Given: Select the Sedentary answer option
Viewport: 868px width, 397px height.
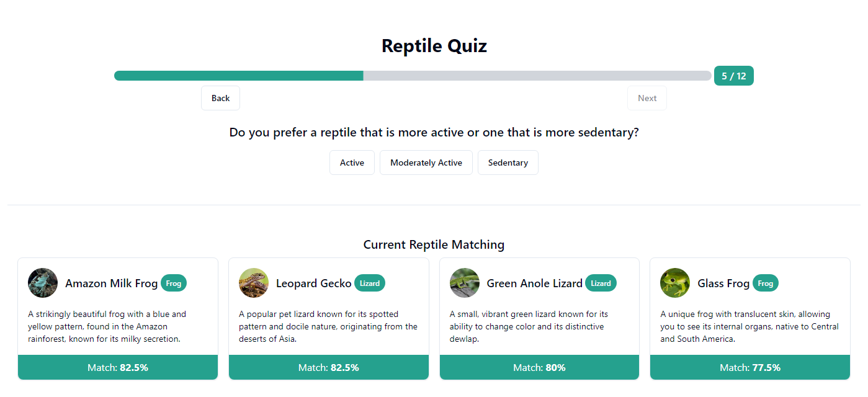Looking at the screenshot, I should (x=508, y=162).
